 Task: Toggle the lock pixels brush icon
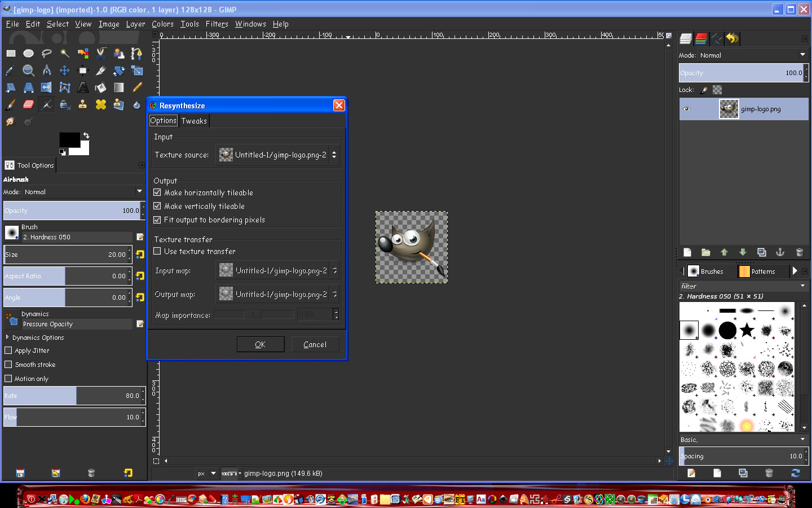[x=704, y=90]
